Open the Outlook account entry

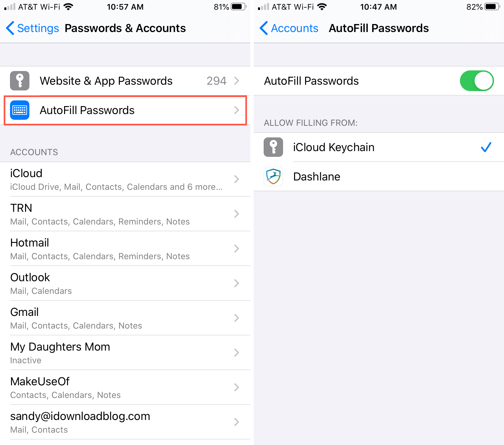click(x=125, y=283)
